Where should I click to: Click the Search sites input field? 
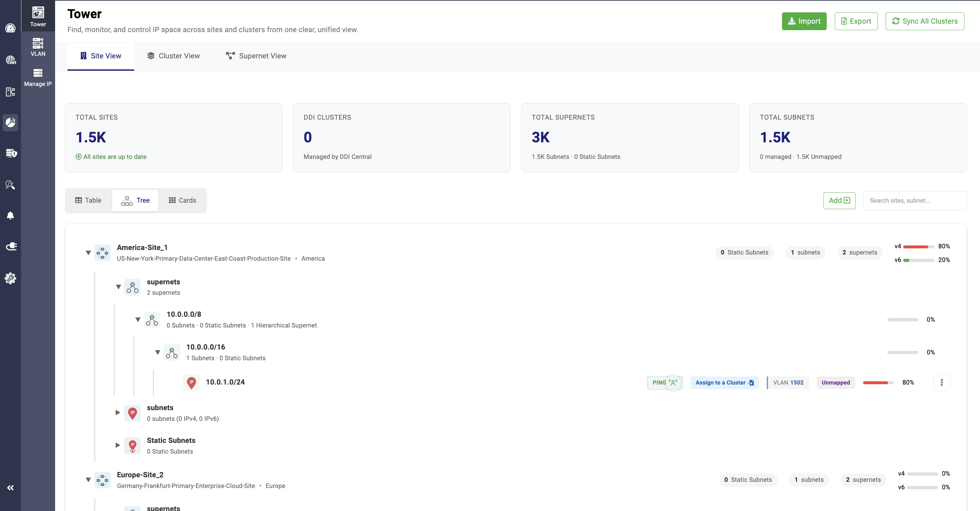click(914, 200)
